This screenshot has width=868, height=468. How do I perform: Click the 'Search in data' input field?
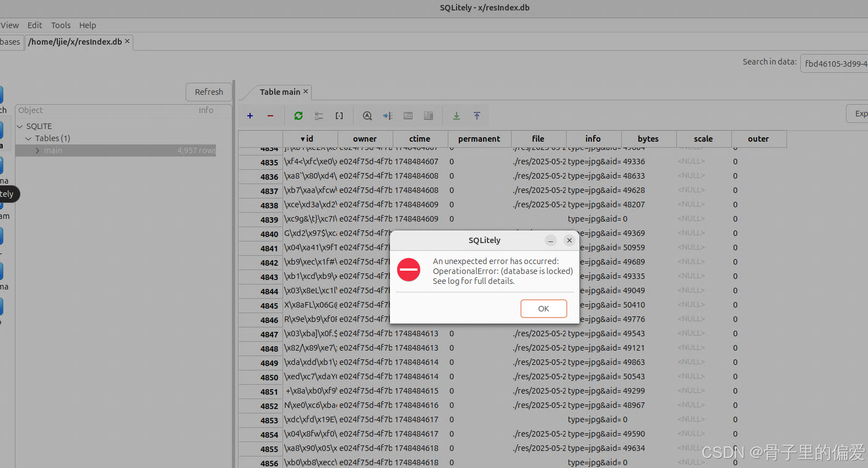[834, 63]
